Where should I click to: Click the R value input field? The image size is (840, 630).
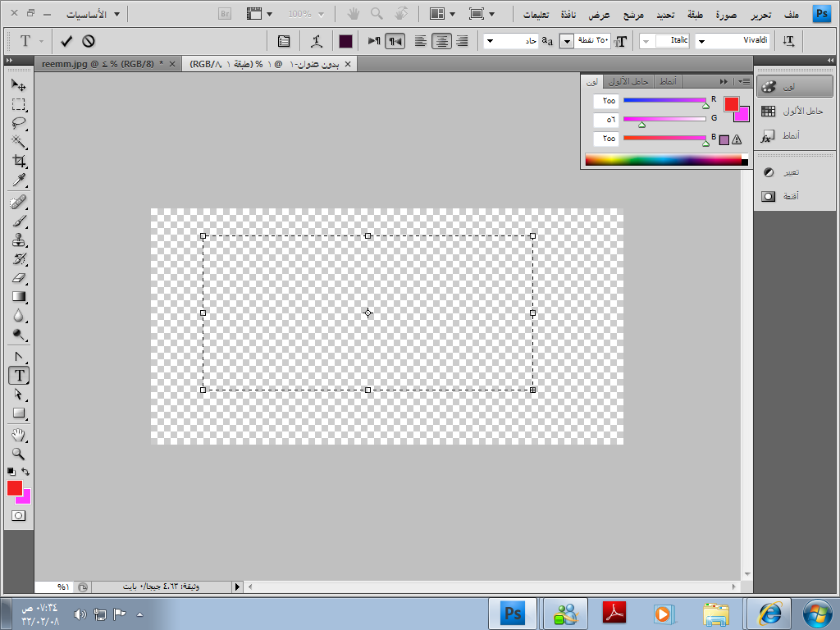pyautogui.click(x=606, y=101)
